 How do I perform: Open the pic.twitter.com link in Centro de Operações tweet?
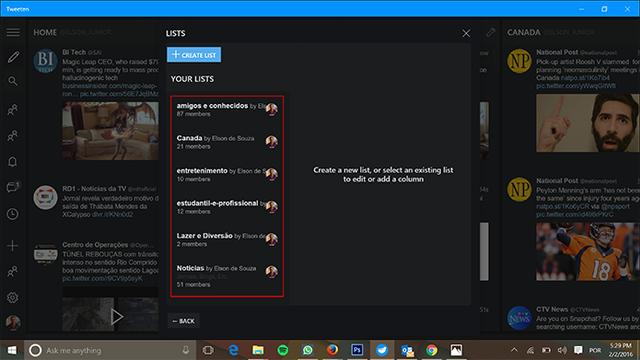[102, 278]
